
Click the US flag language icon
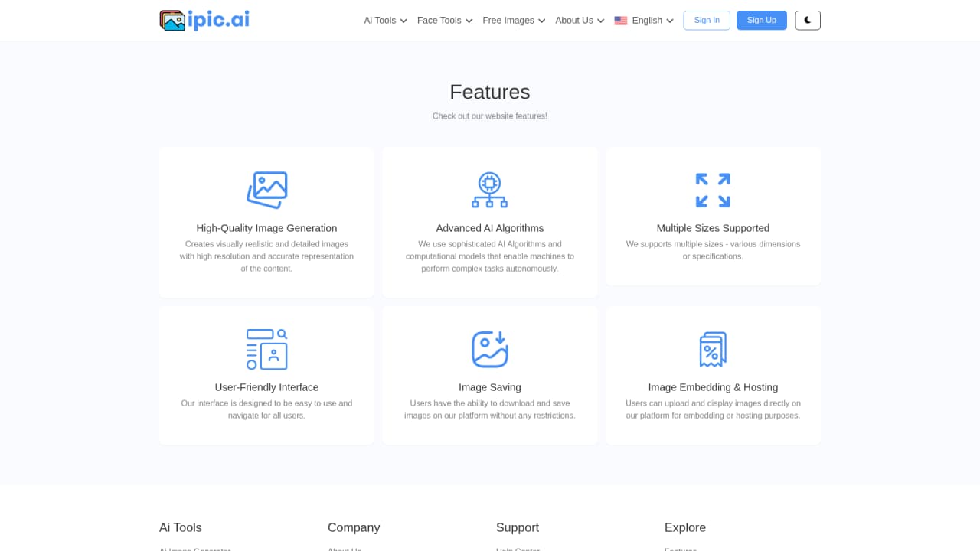pyautogui.click(x=621, y=21)
